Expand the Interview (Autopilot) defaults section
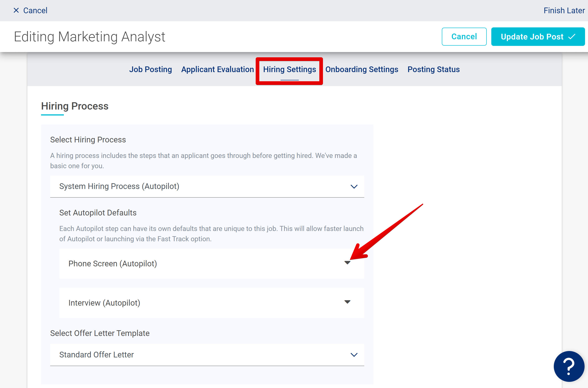Screen dimensions: 588x388 211,303
